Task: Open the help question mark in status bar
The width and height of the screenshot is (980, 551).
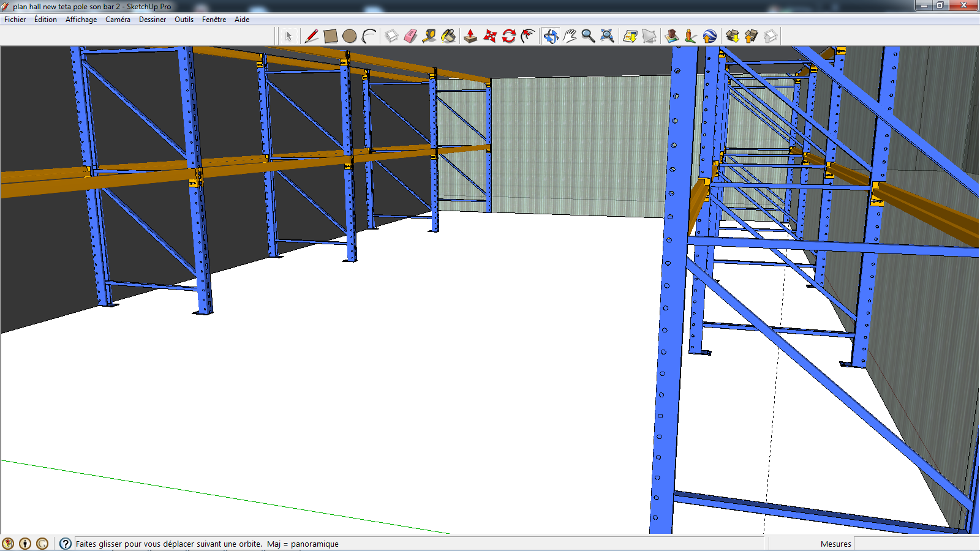Action: click(x=66, y=544)
